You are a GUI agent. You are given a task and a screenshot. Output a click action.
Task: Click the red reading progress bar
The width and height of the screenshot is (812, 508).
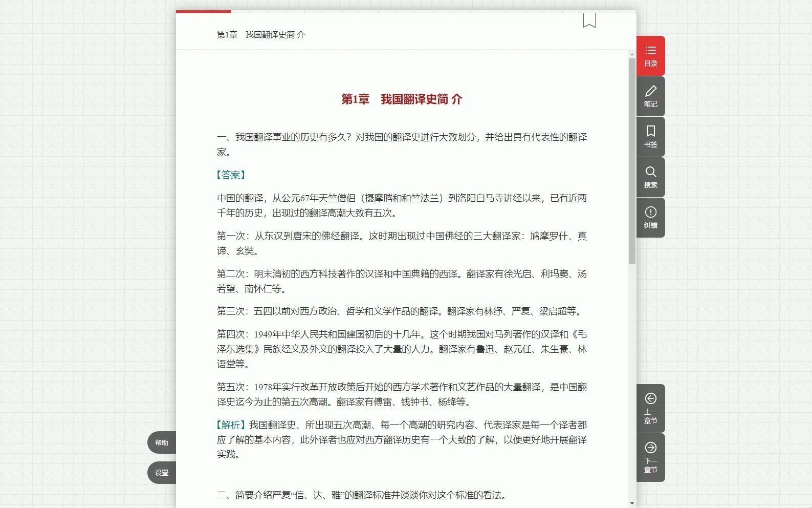(x=204, y=11)
